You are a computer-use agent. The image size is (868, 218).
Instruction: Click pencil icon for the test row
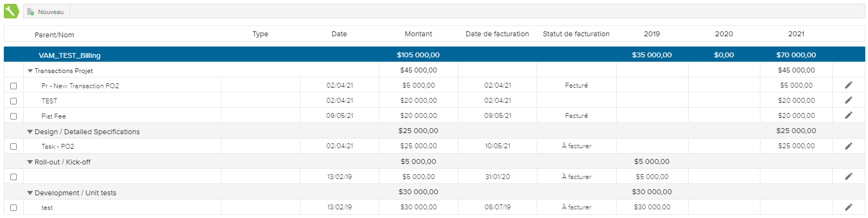tap(849, 207)
